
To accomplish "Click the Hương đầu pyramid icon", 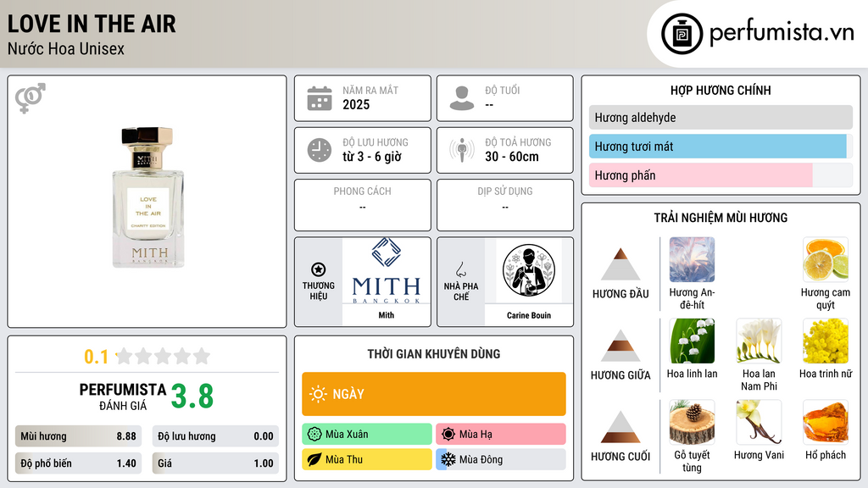I will (x=620, y=264).
